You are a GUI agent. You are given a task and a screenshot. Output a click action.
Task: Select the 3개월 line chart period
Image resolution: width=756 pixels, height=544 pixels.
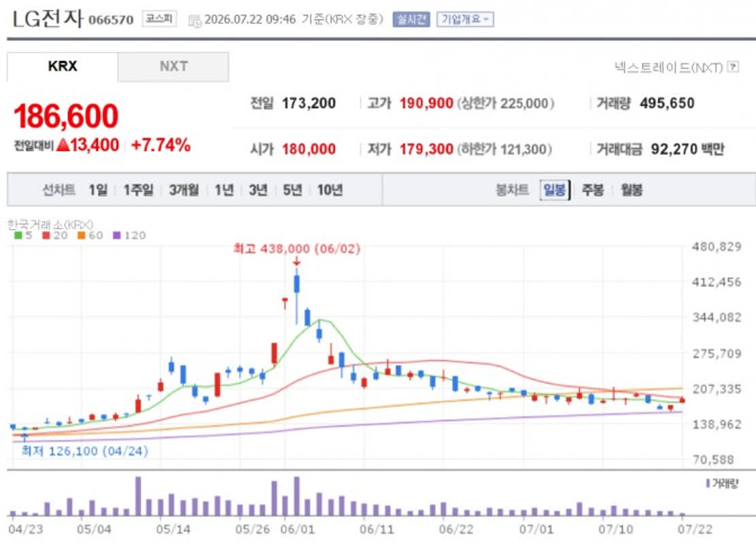coord(184,190)
